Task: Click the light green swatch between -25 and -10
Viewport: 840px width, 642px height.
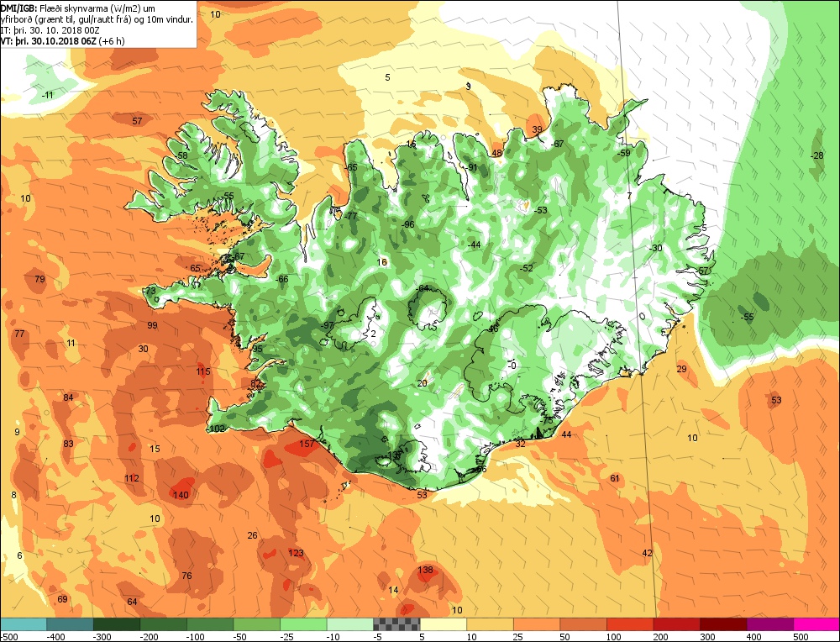Action: click(x=303, y=624)
